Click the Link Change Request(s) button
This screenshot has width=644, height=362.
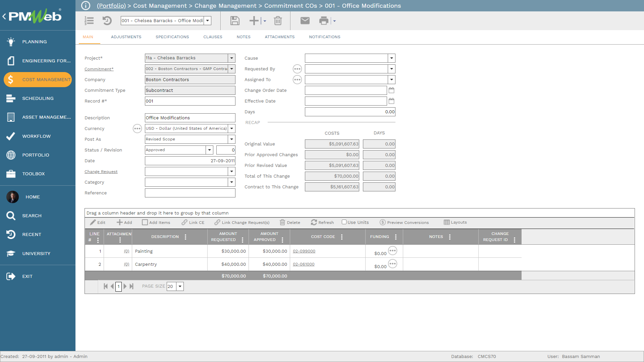242,222
